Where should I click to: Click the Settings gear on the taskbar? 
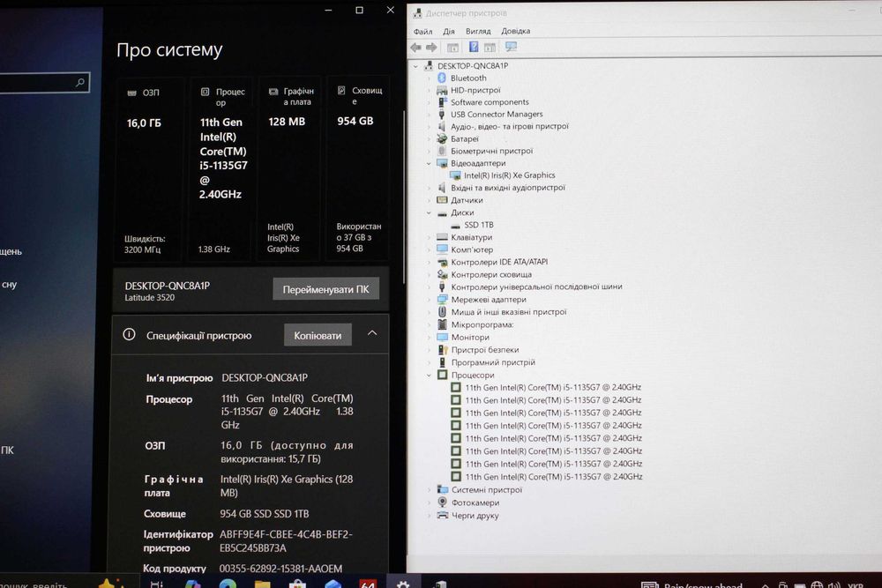coord(403,584)
